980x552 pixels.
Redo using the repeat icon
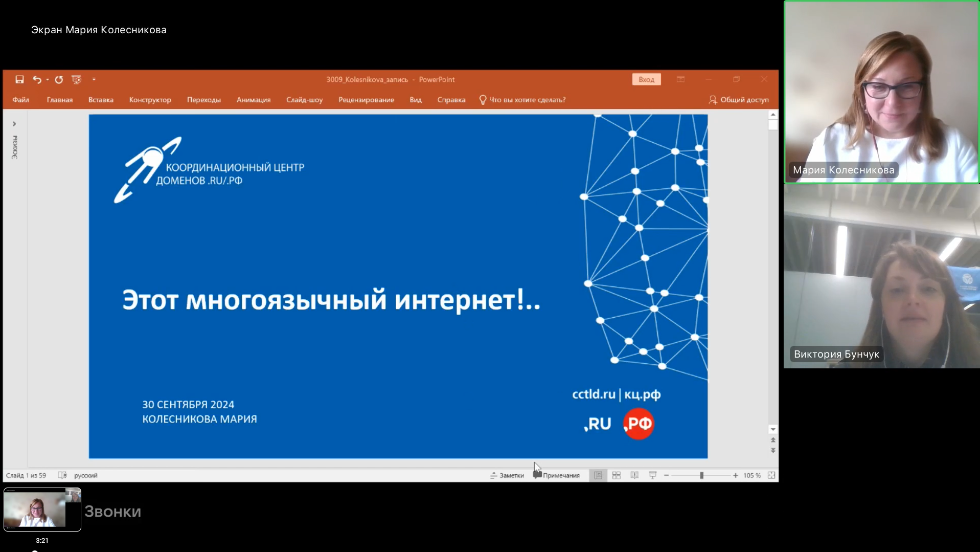tap(59, 79)
